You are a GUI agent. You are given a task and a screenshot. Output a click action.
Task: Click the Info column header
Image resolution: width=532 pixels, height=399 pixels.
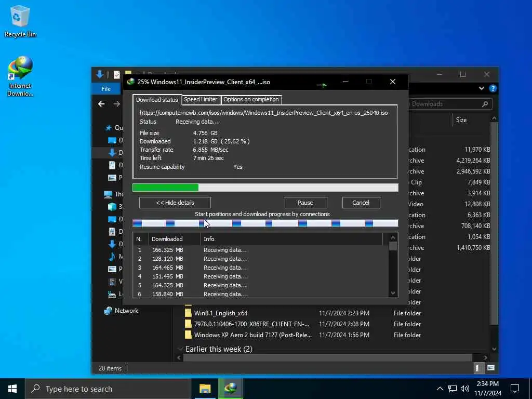click(292, 239)
